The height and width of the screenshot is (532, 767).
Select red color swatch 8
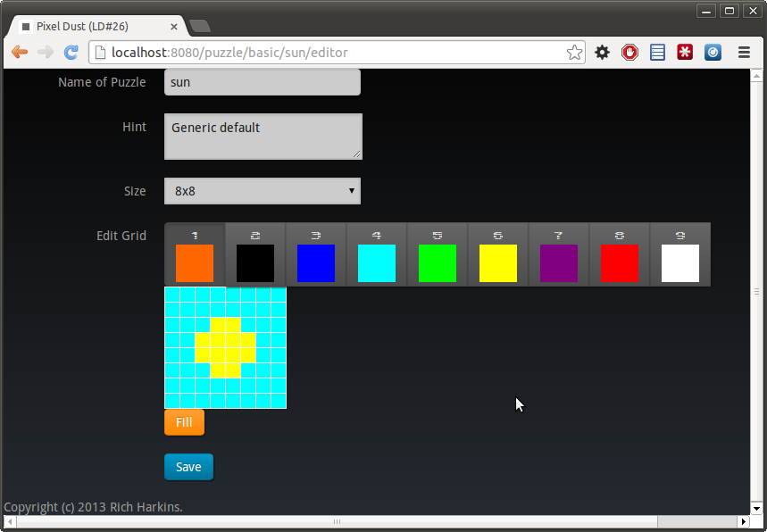pyautogui.click(x=620, y=263)
